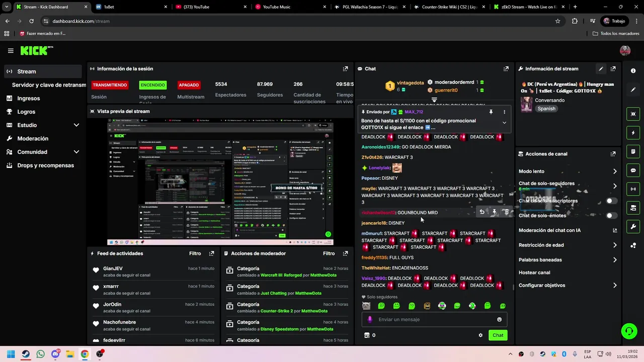This screenshot has width=644, height=362.
Task: Click the green support headset button
Action: pyautogui.click(x=629, y=331)
